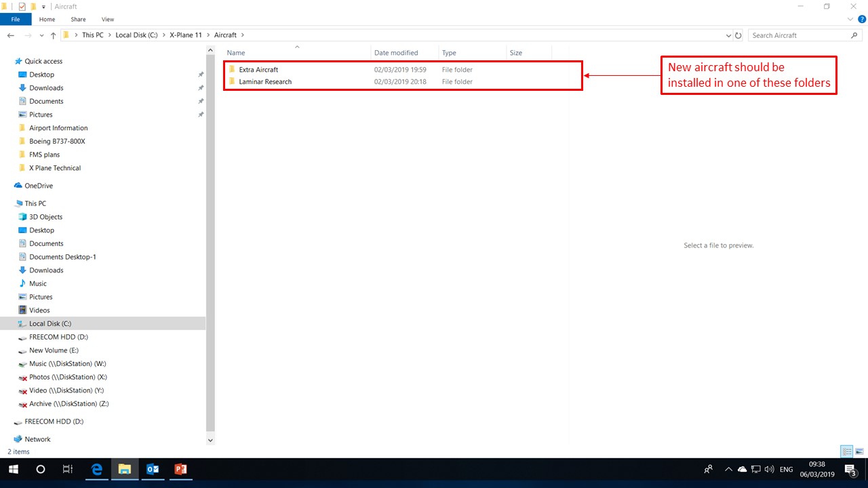Open Video (\\DiskStation) (Y:) network drive
The height and width of the screenshot is (488, 868).
point(66,390)
